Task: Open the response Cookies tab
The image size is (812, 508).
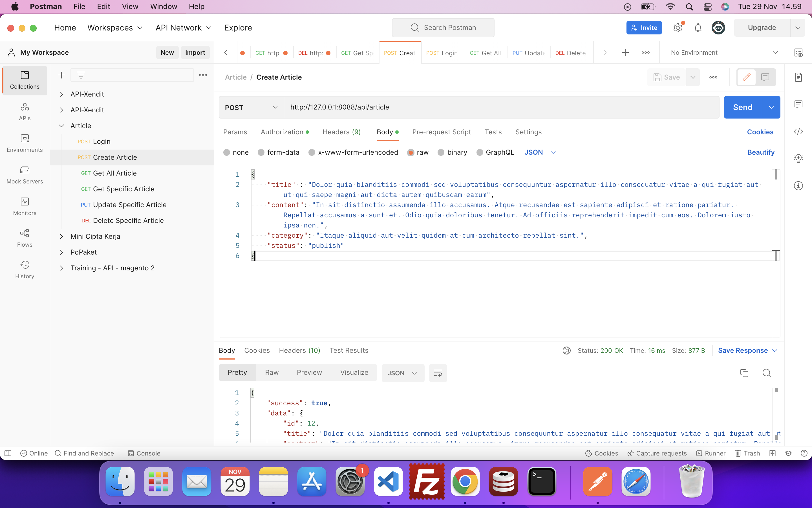Action: click(257, 351)
